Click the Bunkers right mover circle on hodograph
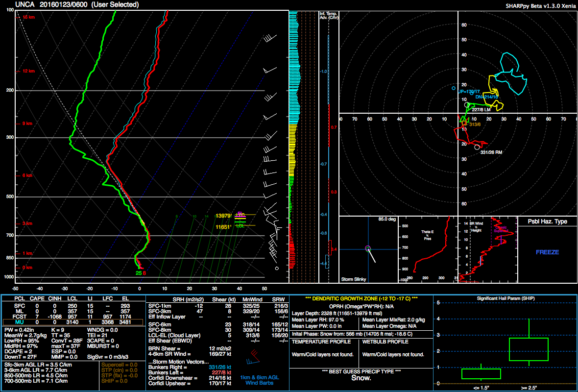This screenshot has width=578, height=392. click(477, 147)
